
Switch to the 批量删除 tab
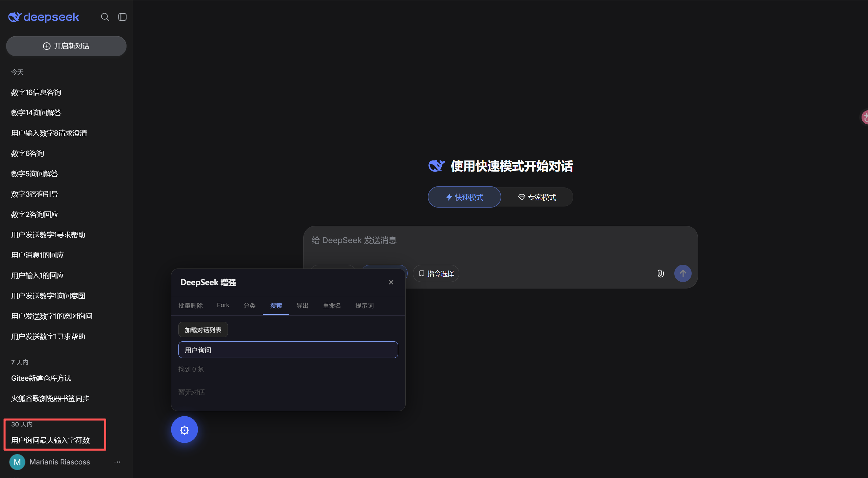191,306
